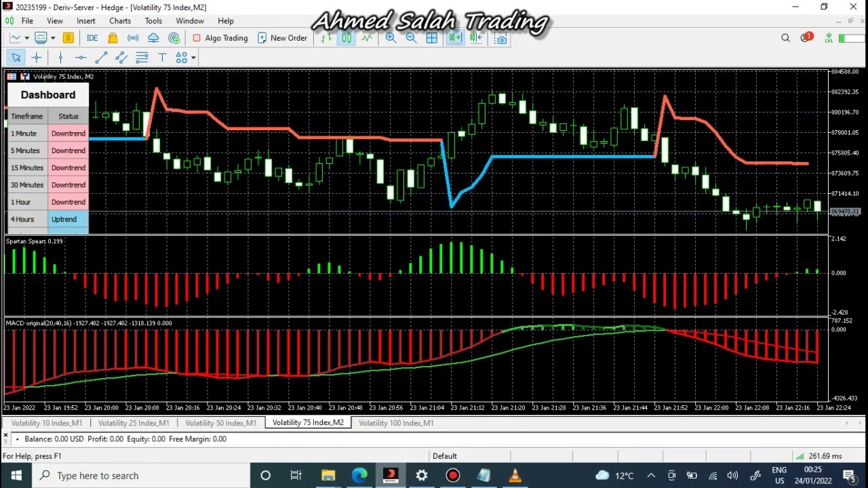Open the View menu
Viewport: 868px width, 488px height.
tap(55, 21)
